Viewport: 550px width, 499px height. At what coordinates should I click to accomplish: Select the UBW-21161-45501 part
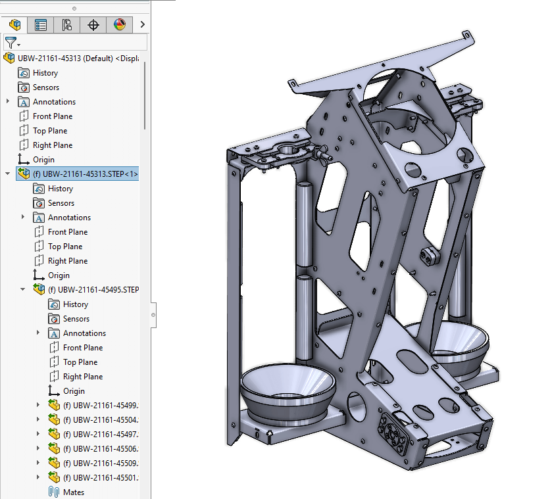coord(93,478)
